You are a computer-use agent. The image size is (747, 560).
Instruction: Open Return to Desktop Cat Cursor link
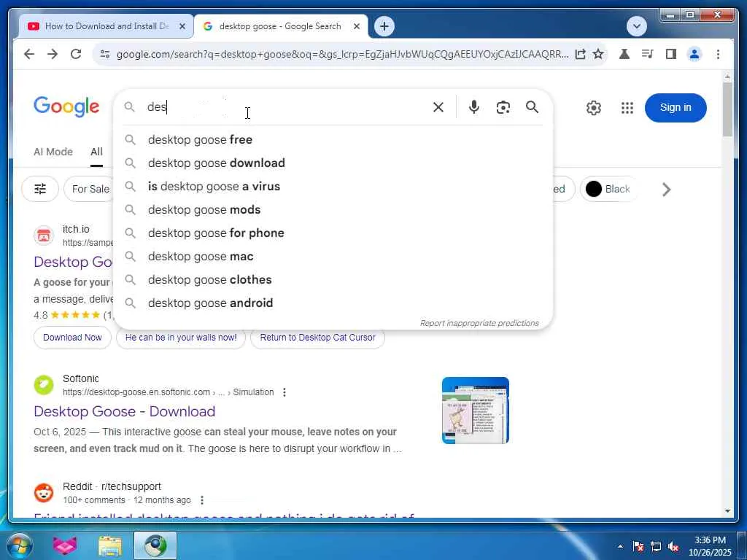click(x=317, y=338)
